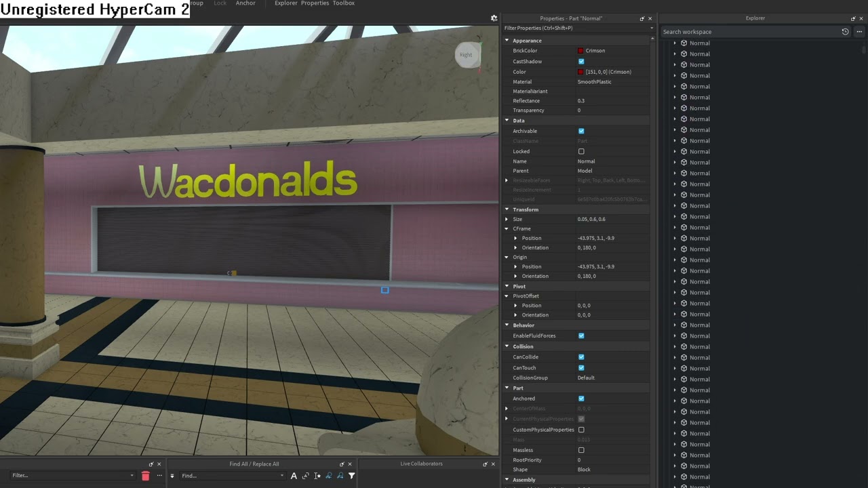Expand the Size property
This screenshot has width=868, height=488.
tap(507, 220)
